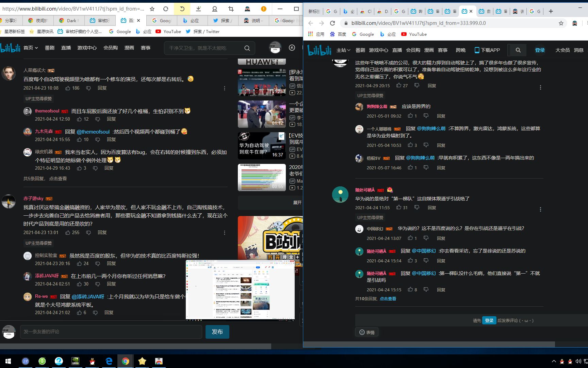Image resolution: width=588 pixels, height=368 pixels.
Task: Reload page in right Chrome window
Action: (332, 23)
